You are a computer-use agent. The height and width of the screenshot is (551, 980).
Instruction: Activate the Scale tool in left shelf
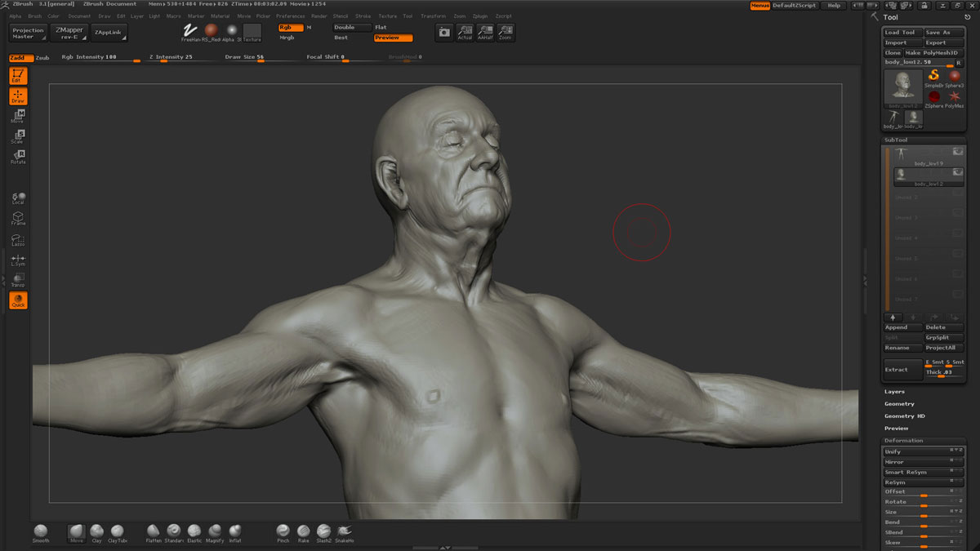[x=18, y=136]
